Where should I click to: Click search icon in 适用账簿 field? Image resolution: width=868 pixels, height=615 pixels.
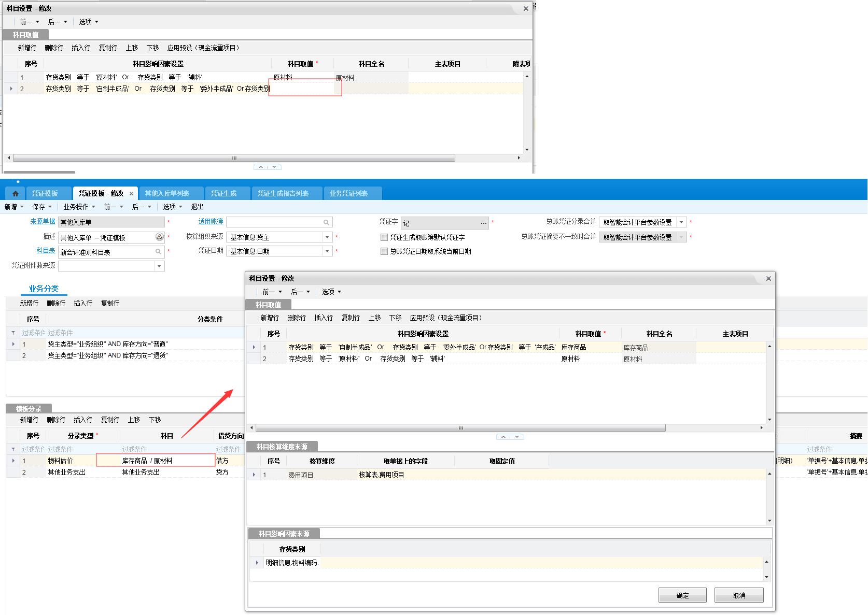(326, 222)
